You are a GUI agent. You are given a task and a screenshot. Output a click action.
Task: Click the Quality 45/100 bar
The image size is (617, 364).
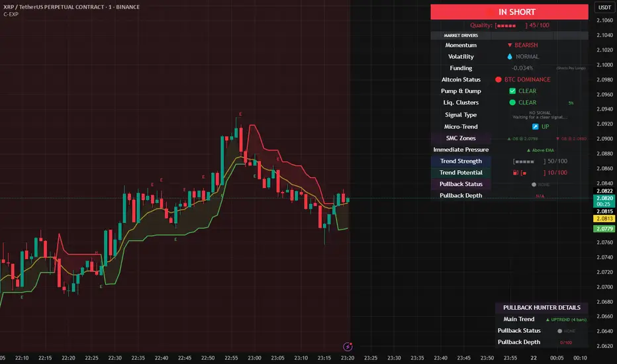tap(510, 25)
